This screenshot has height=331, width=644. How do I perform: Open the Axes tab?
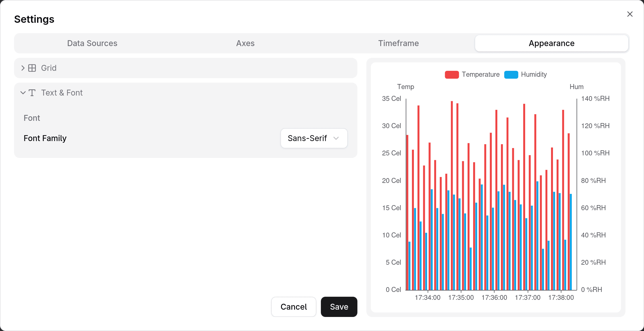coord(245,43)
